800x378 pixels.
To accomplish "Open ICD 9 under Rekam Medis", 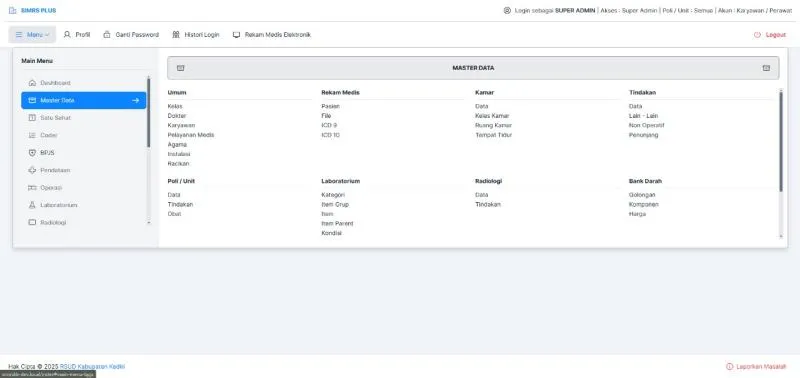I will (x=329, y=125).
